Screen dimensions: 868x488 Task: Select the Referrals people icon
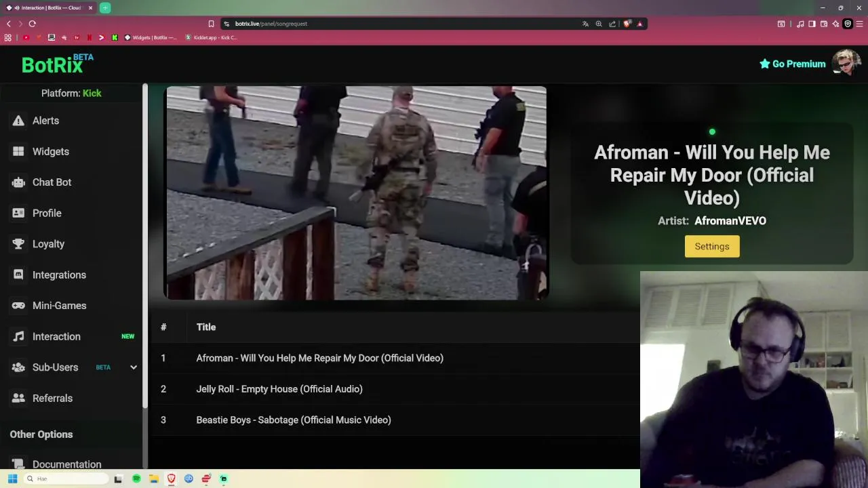pyautogui.click(x=18, y=398)
